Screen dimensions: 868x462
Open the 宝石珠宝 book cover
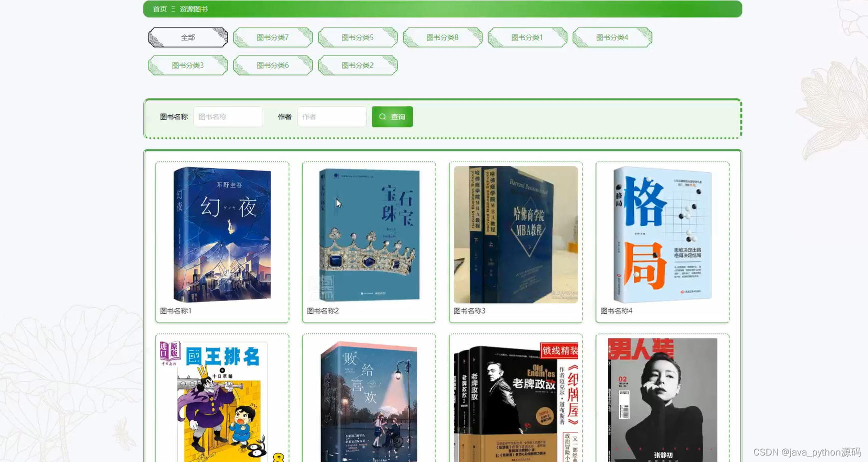369,234
